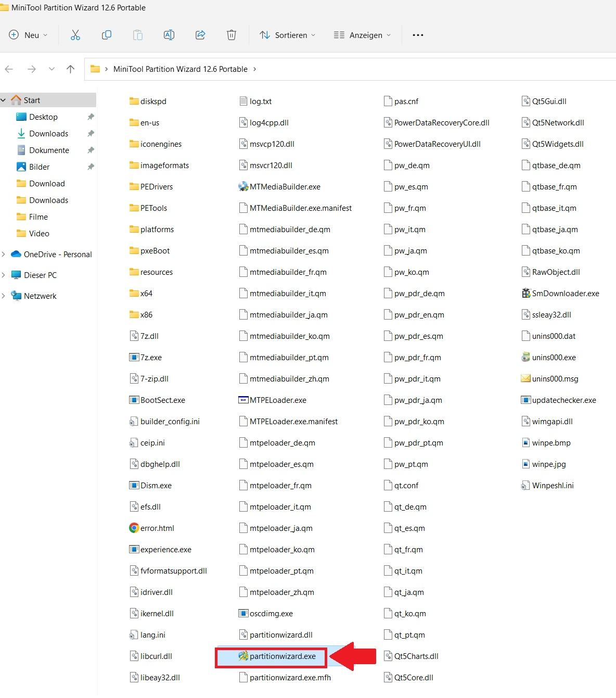Select the oscdimg.exe file
The width and height of the screenshot is (616, 698).
265,613
